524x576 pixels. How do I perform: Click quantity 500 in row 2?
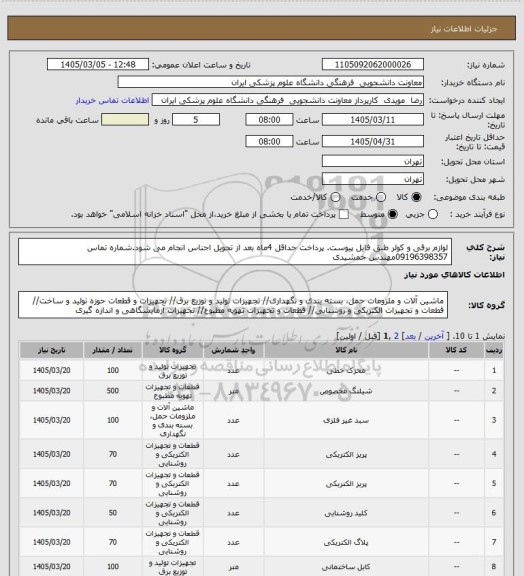click(112, 391)
